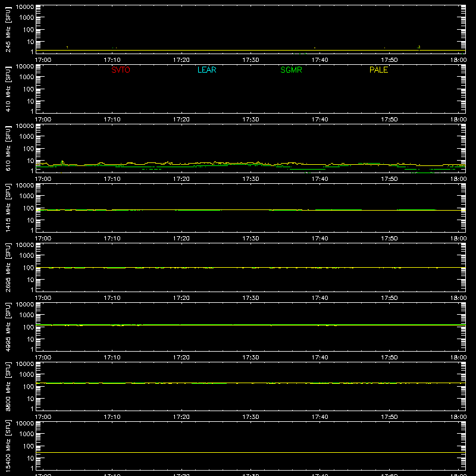Image resolution: width=476 pixels, height=476 pixels.
Task: Click the yellow flux line in 245 MHz panel
Action: [x=250, y=51]
